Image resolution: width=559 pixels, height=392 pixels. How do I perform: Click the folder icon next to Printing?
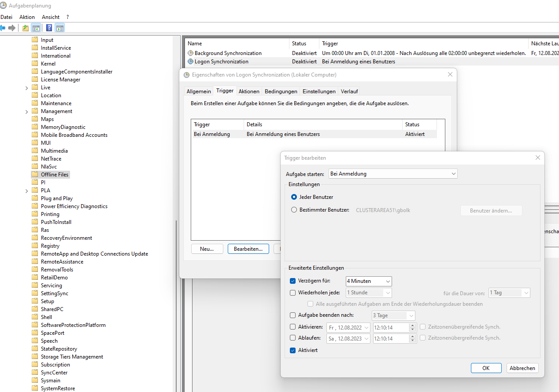35,214
